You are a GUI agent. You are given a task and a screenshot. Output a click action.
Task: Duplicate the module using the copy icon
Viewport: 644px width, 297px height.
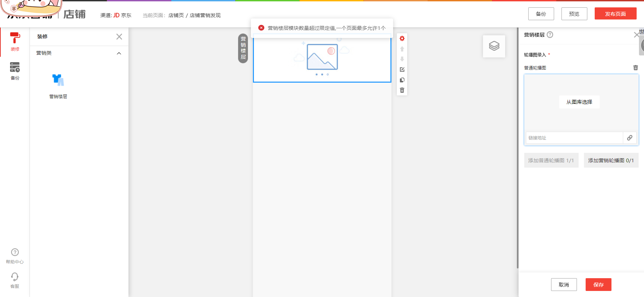[x=402, y=80]
